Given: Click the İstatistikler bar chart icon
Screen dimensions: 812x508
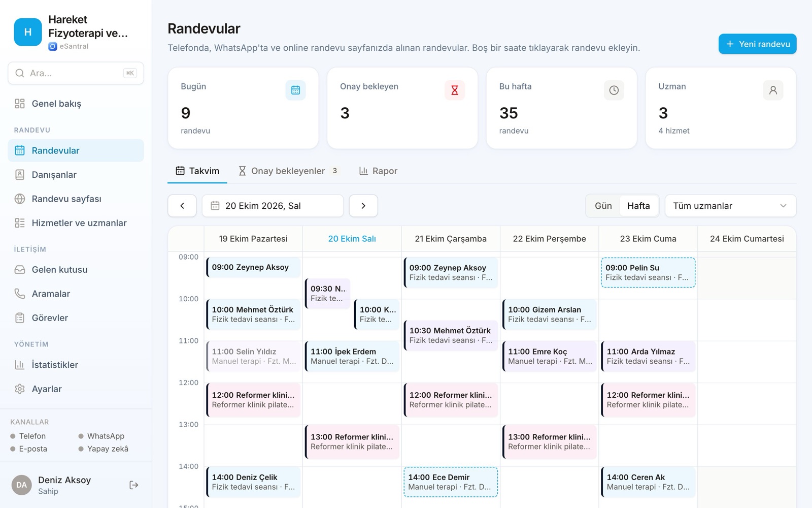Looking at the screenshot, I should (20, 365).
